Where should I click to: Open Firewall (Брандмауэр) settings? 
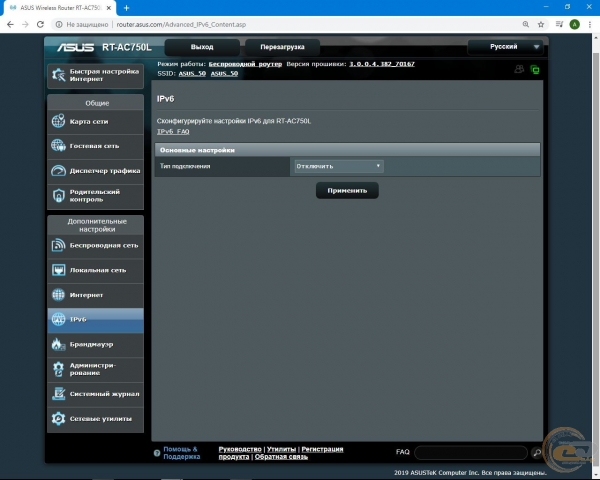[x=95, y=344]
